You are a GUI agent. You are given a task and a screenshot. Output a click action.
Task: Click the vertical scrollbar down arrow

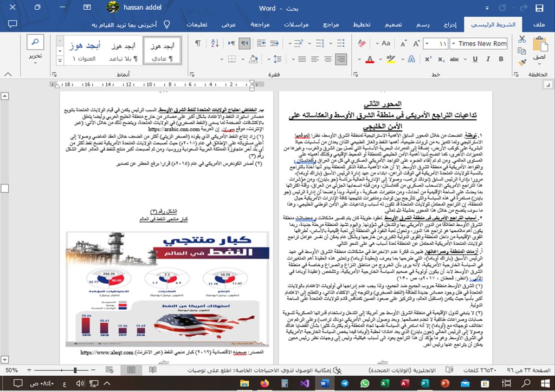[x=4, y=360]
